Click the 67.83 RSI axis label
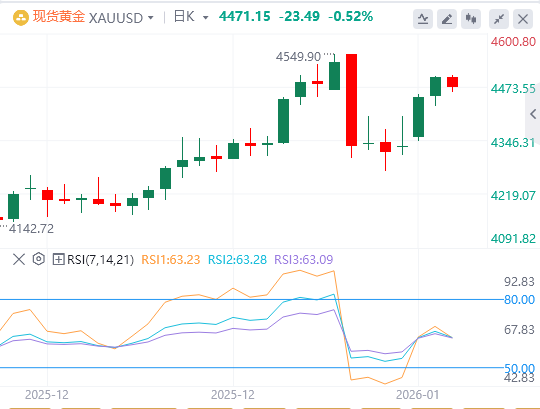The height and width of the screenshot is (409, 540). pos(519,330)
